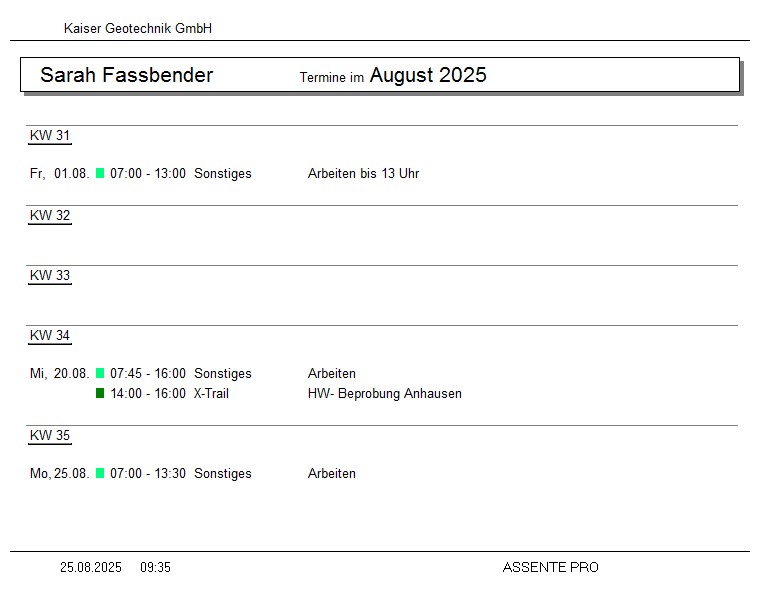Select the 07:45 - 16:00 time range
Viewport: 780px width, 591px height.
click(x=148, y=374)
